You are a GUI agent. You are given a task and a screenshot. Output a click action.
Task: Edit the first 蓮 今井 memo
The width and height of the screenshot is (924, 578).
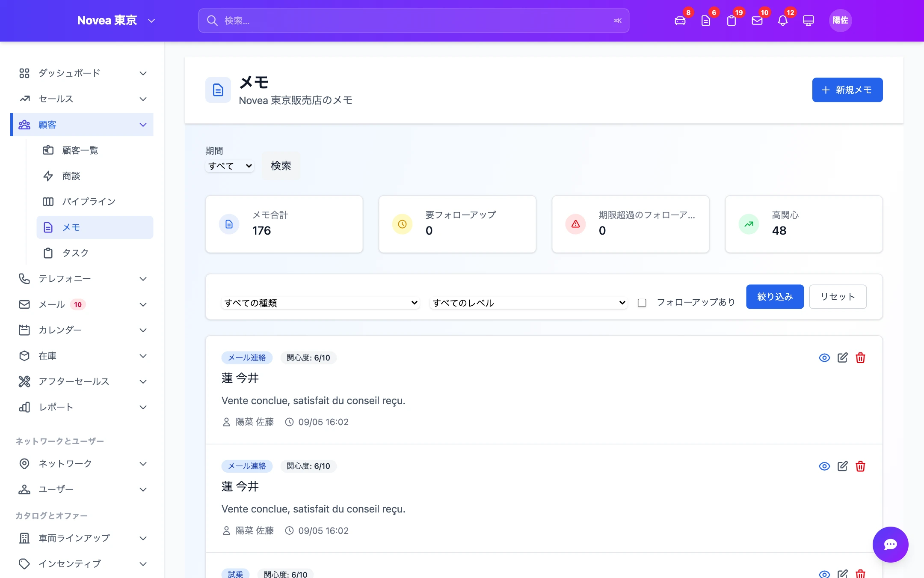coord(842,358)
